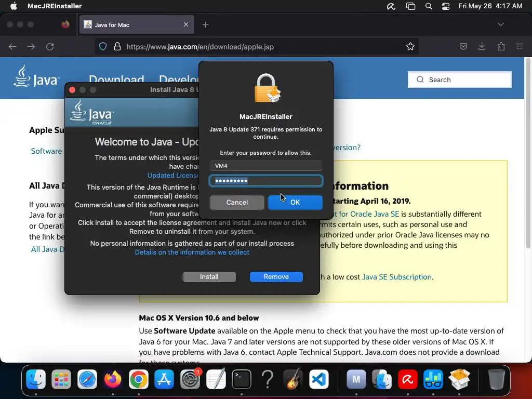Viewport: 532px width, 399px height.
Task: Open Spotlight search in menu bar
Action: pyautogui.click(x=429, y=6)
